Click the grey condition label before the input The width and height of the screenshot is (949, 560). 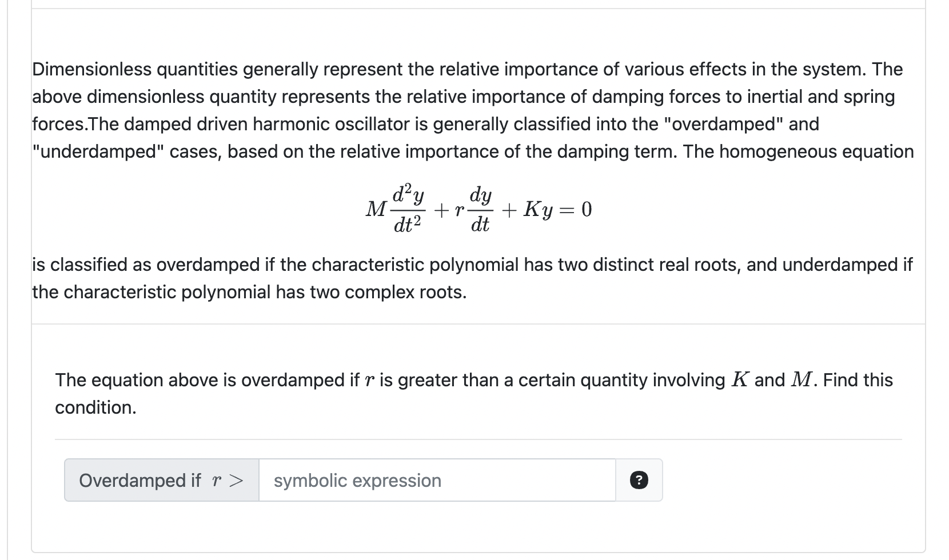pyautogui.click(x=161, y=481)
